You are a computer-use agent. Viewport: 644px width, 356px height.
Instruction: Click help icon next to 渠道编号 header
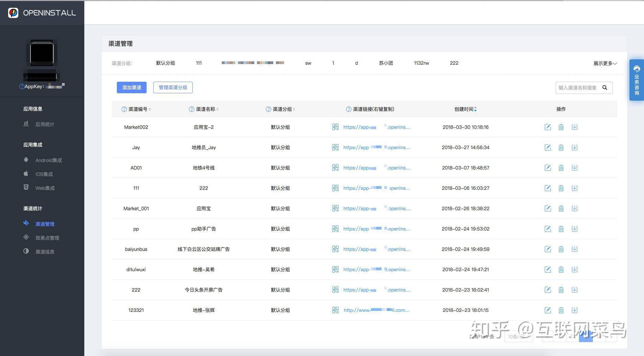(x=124, y=109)
